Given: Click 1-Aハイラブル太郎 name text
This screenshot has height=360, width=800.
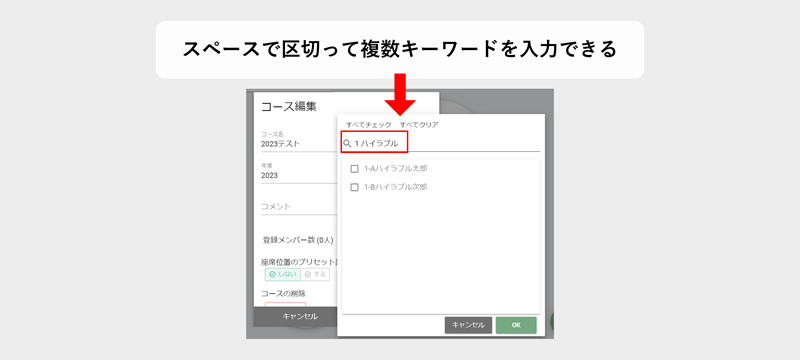Looking at the screenshot, I should tap(396, 169).
